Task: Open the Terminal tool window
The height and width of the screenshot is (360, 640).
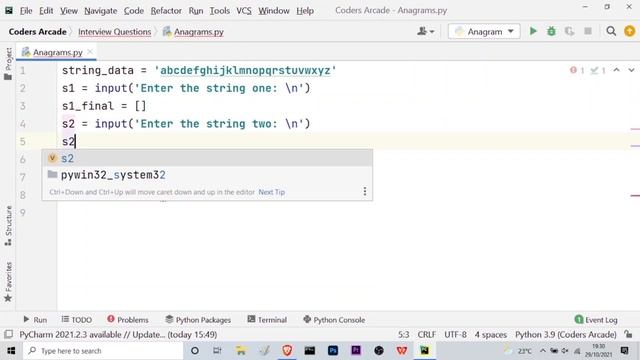Action: point(267,320)
